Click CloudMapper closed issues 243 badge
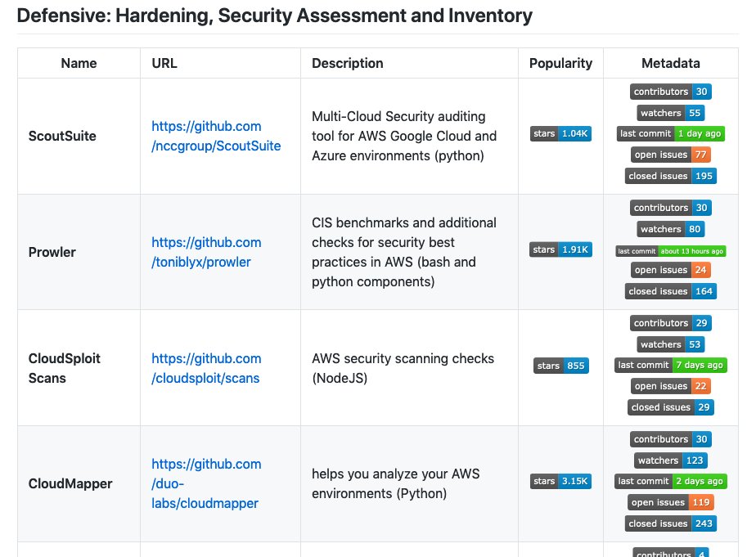 (671, 523)
